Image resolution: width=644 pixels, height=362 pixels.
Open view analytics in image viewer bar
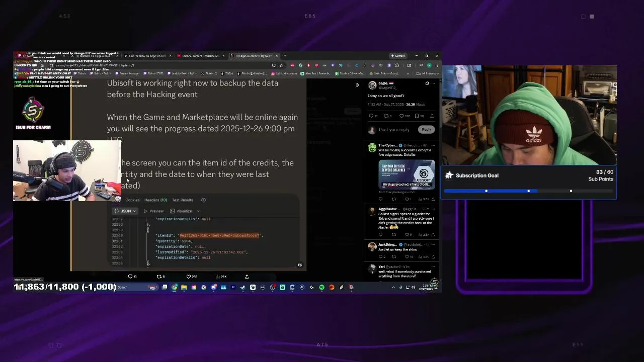tap(217, 277)
